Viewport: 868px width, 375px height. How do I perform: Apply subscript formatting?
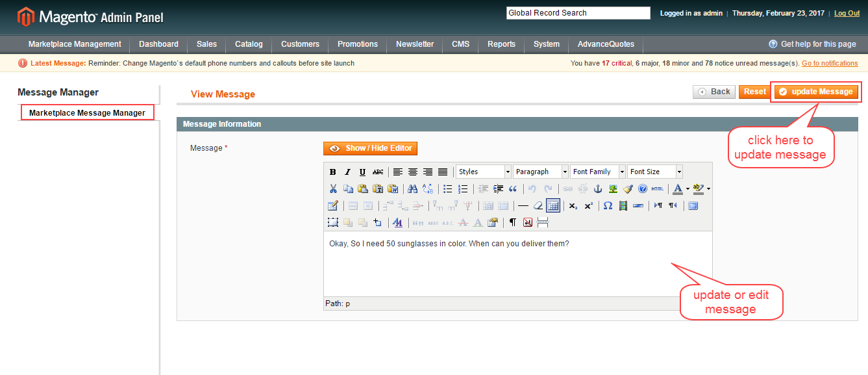point(573,205)
